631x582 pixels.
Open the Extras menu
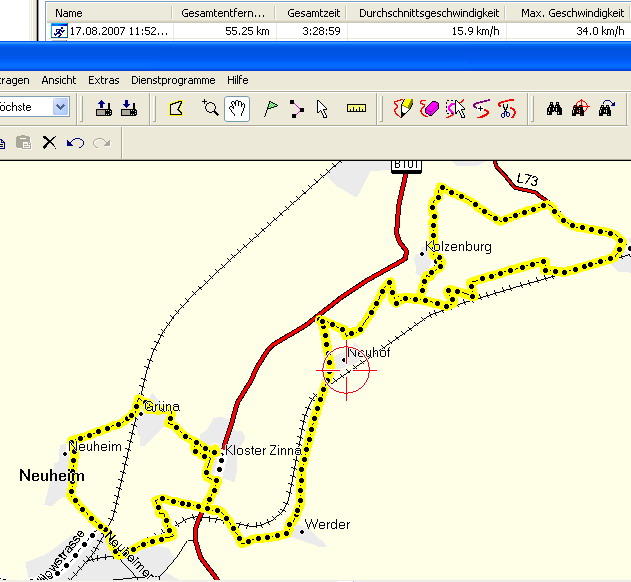pyautogui.click(x=103, y=80)
